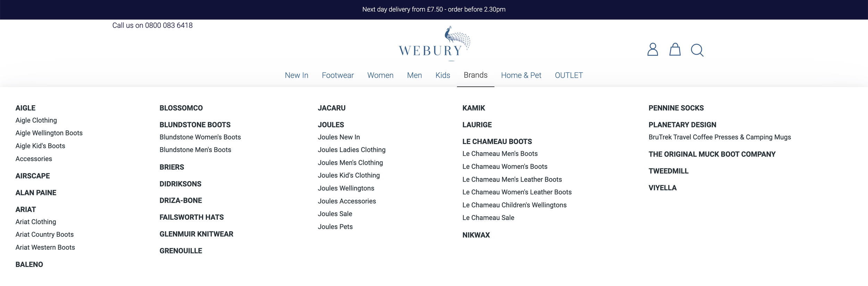Open Joules Pets link
The image size is (868, 286).
click(x=335, y=227)
